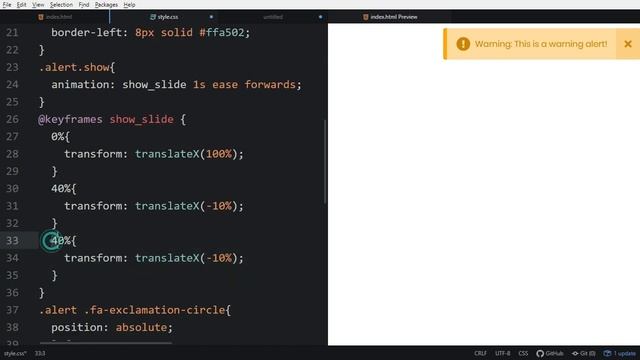Click the style.css file name in status bar
The width and height of the screenshot is (640, 360).
(15, 353)
